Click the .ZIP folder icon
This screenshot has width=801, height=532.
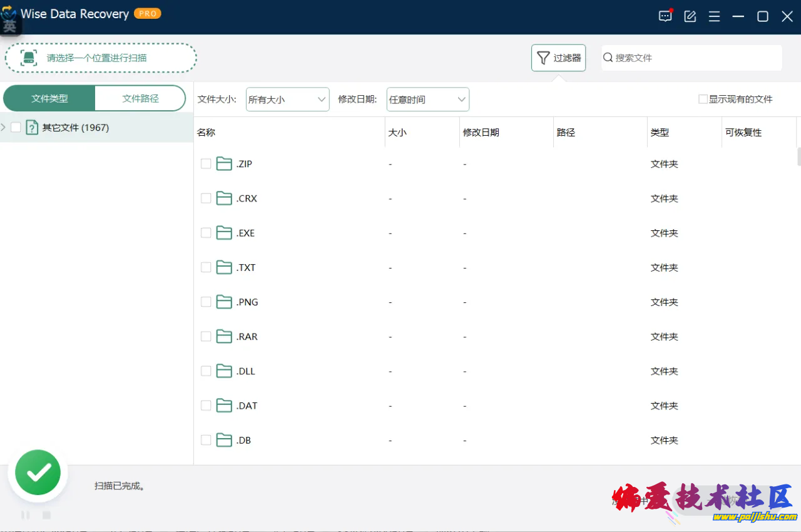224,164
